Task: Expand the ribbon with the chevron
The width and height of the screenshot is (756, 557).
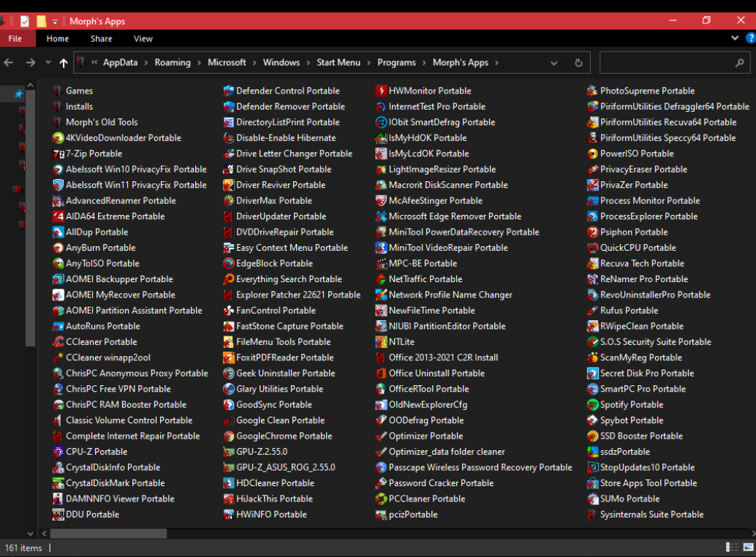Action: point(735,38)
